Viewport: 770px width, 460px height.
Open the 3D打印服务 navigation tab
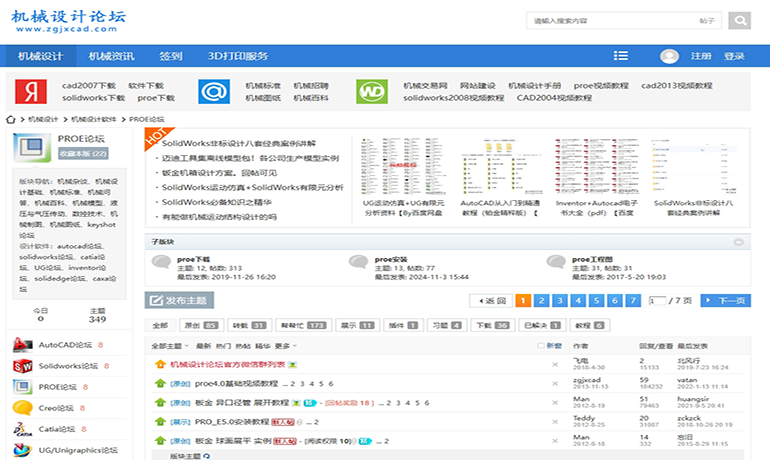pyautogui.click(x=238, y=56)
